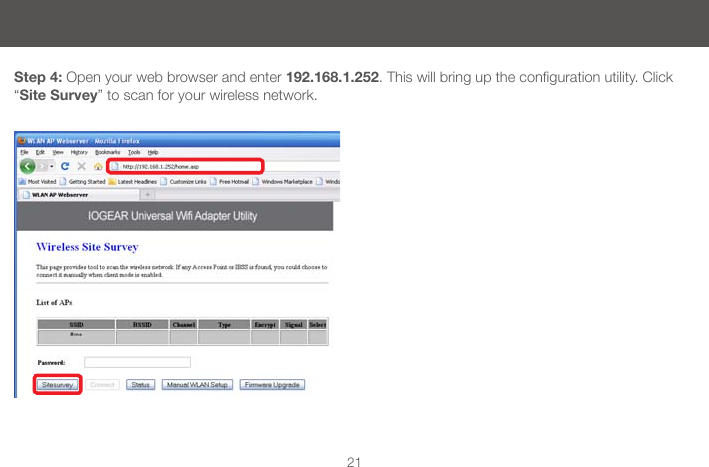Open the Customize Links bookmark
The image size is (709, 467).
[184, 182]
